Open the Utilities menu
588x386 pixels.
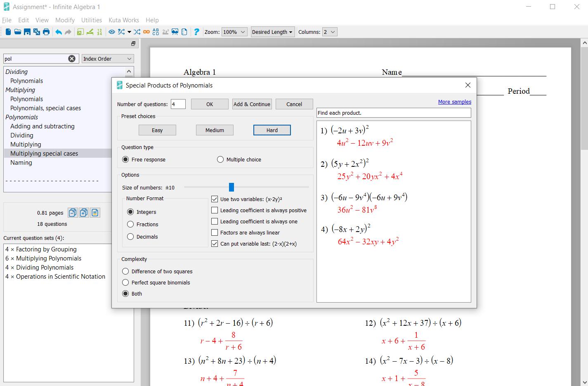point(92,20)
